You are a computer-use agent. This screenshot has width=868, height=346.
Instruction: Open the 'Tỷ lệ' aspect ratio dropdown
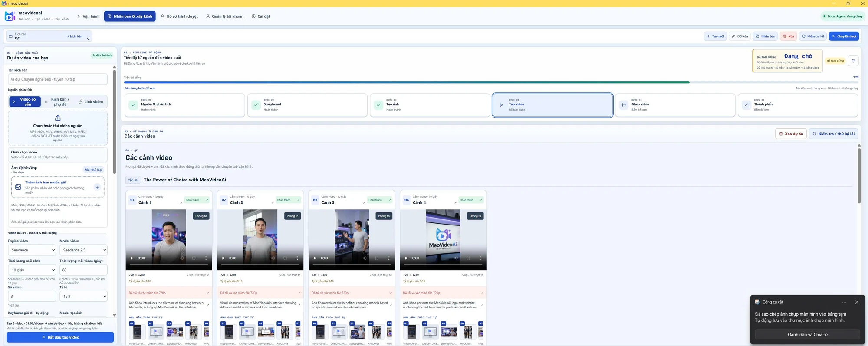coord(83,297)
